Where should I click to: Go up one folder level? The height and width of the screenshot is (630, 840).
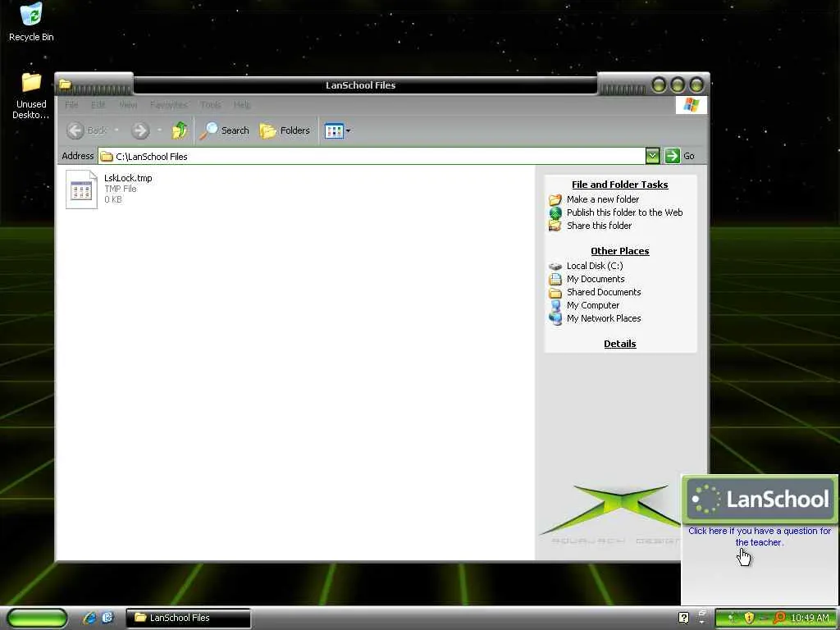(180, 130)
